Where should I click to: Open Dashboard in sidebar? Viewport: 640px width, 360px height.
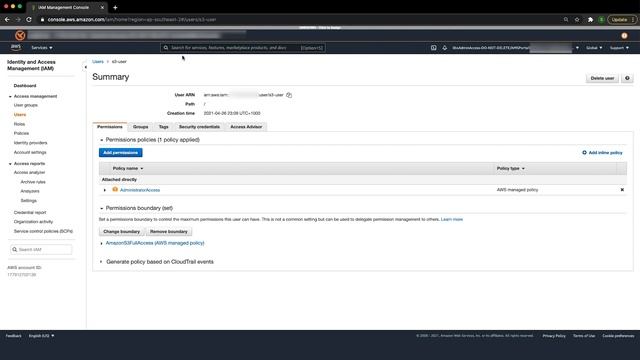(x=25, y=86)
